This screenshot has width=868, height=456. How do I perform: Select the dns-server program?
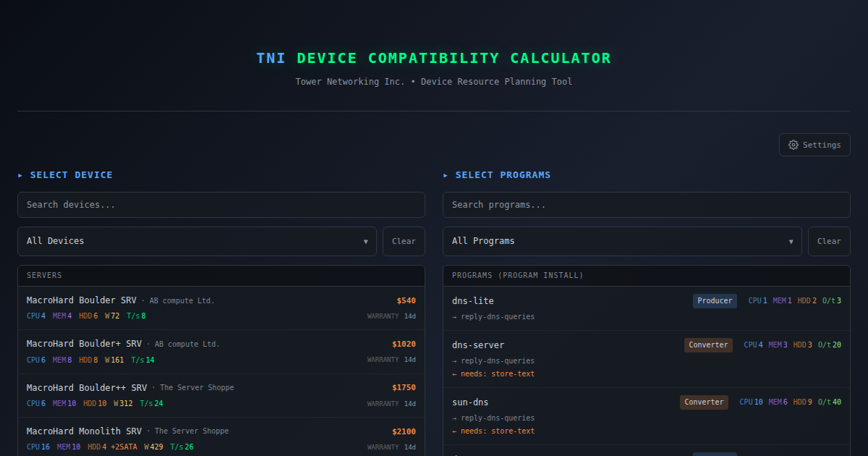(647, 359)
